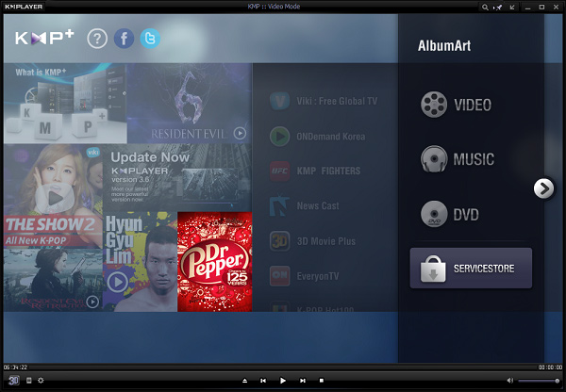Open News Cast channel

[305, 206]
